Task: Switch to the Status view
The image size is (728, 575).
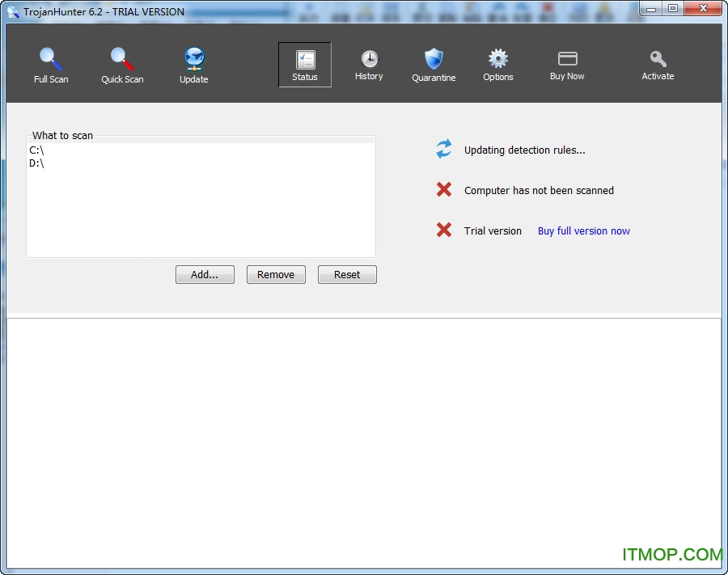Action: coord(305,65)
